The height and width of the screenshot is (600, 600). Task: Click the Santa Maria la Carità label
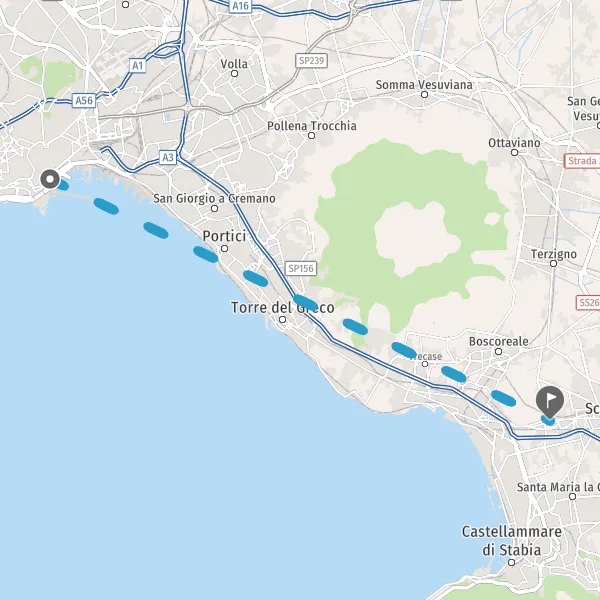558,487
